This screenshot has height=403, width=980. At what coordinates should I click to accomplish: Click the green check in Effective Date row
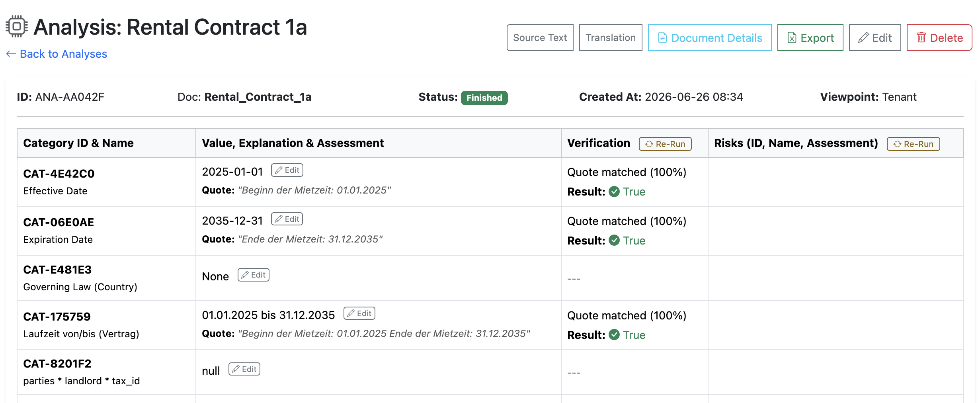(x=614, y=192)
